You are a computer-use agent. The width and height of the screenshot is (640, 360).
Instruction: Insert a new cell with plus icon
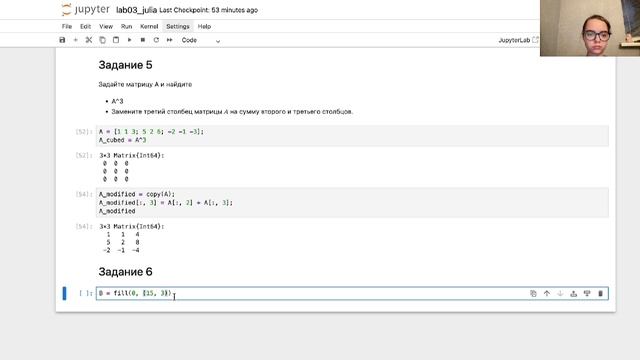pos(76,40)
